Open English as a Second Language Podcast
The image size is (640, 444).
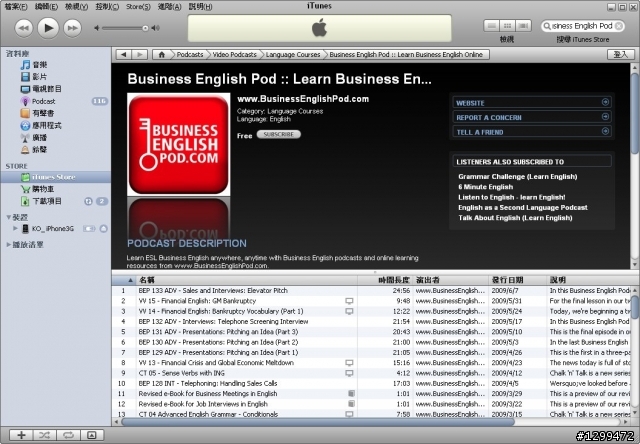522,207
